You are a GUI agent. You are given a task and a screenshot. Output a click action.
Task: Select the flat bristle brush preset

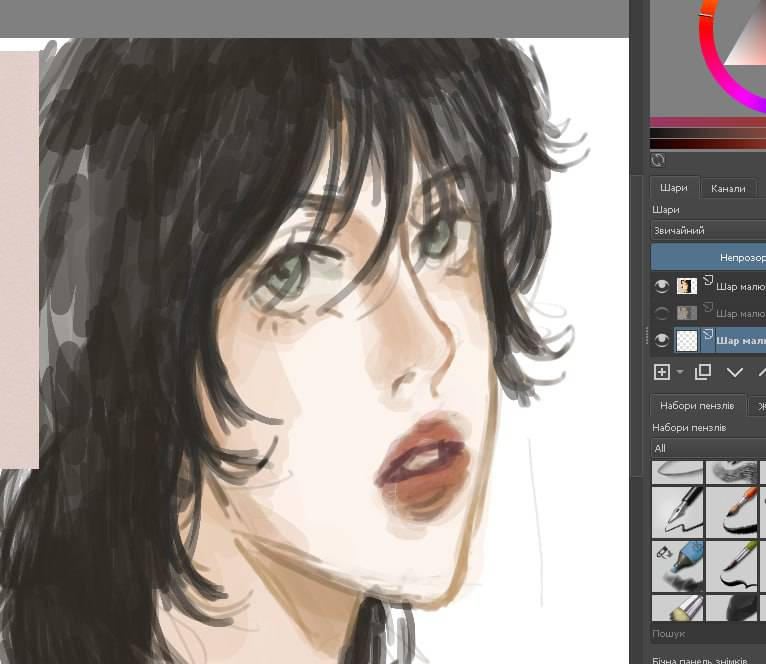point(678,608)
